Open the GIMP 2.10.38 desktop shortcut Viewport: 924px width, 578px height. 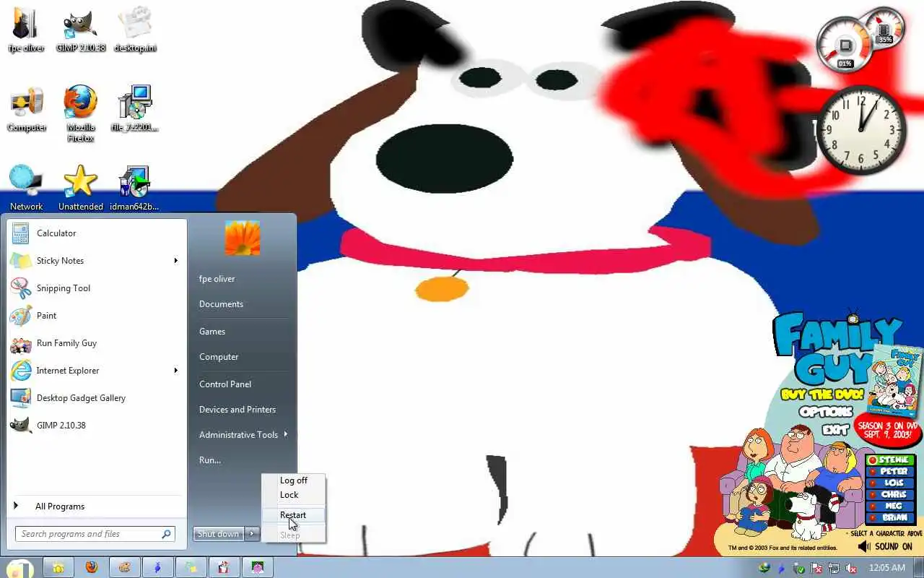click(81, 30)
